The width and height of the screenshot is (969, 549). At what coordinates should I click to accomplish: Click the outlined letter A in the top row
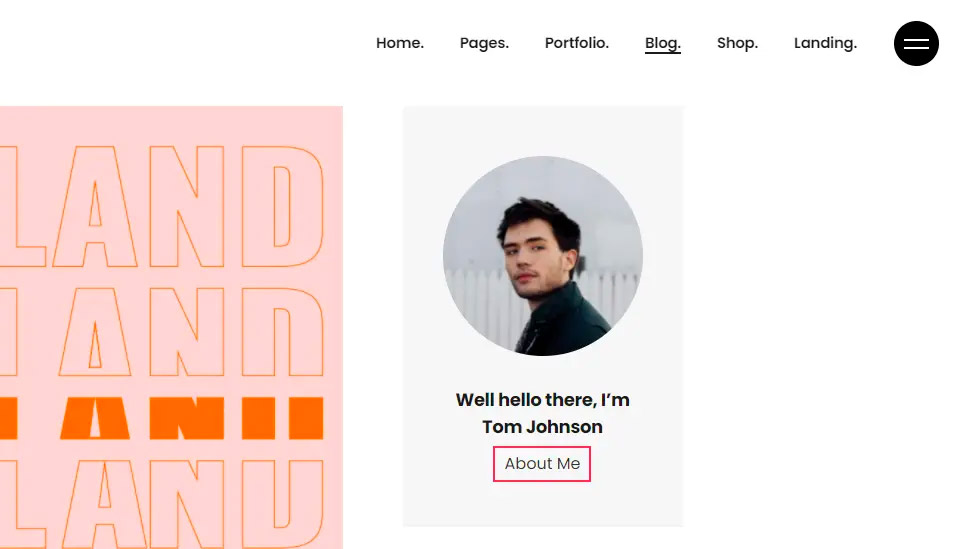point(95,207)
